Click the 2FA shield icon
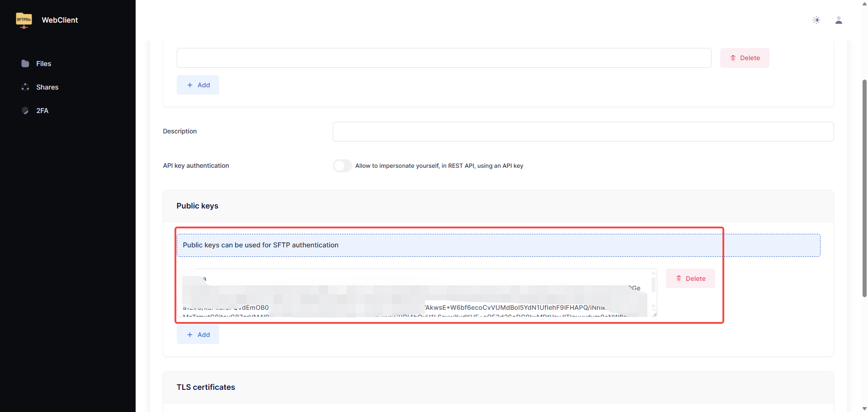Image resolution: width=868 pixels, height=412 pixels. (25, 111)
